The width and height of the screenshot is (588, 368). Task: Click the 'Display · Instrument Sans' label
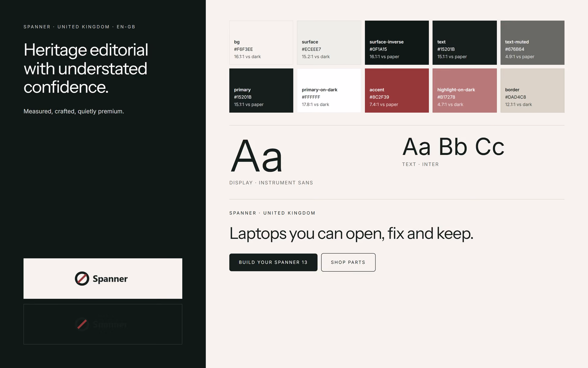271,183
